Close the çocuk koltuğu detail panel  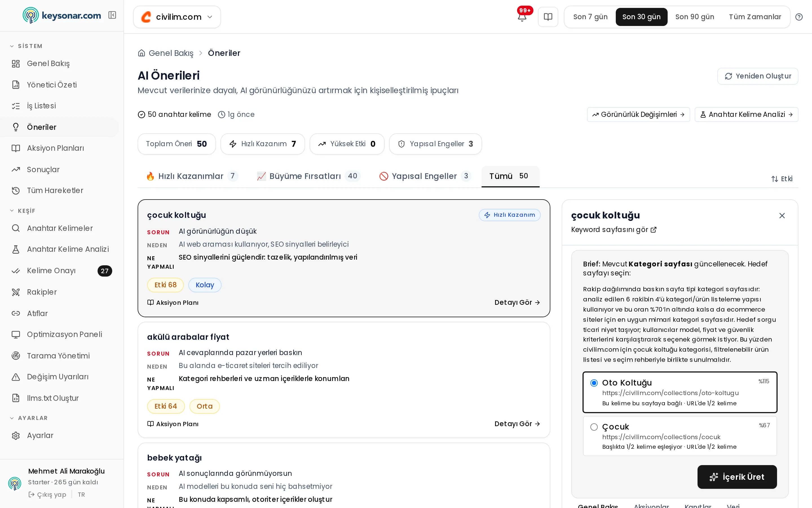point(782,215)
